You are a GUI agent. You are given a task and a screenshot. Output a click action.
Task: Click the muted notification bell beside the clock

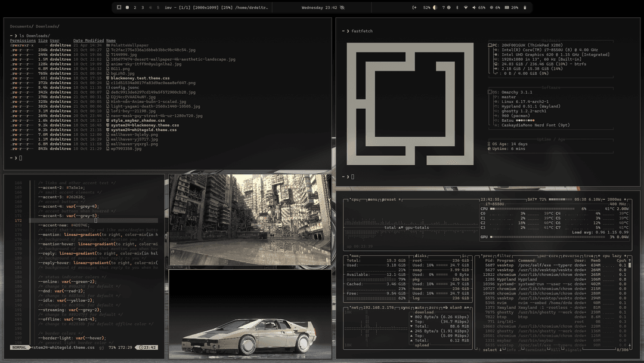(x=343, y=8)
